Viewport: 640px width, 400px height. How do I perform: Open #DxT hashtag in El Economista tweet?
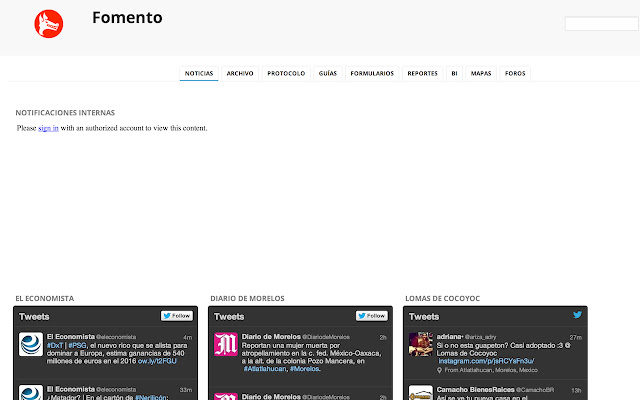(55, 346)
